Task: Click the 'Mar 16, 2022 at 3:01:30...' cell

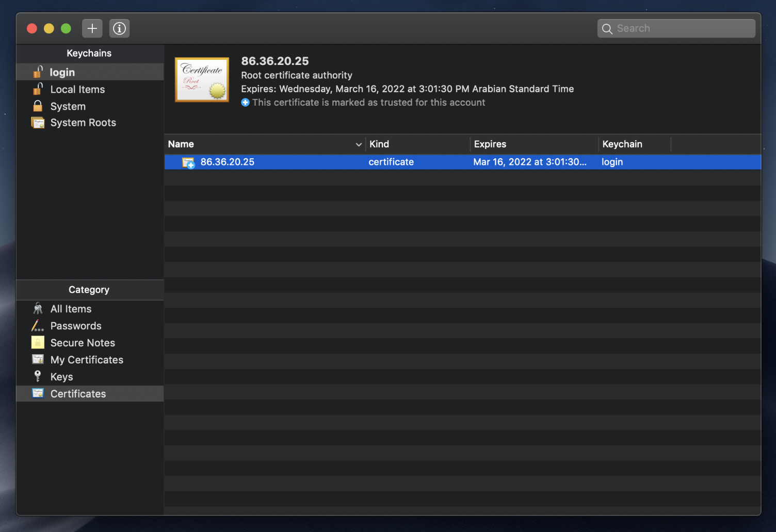Action: [x=530, y=162]
